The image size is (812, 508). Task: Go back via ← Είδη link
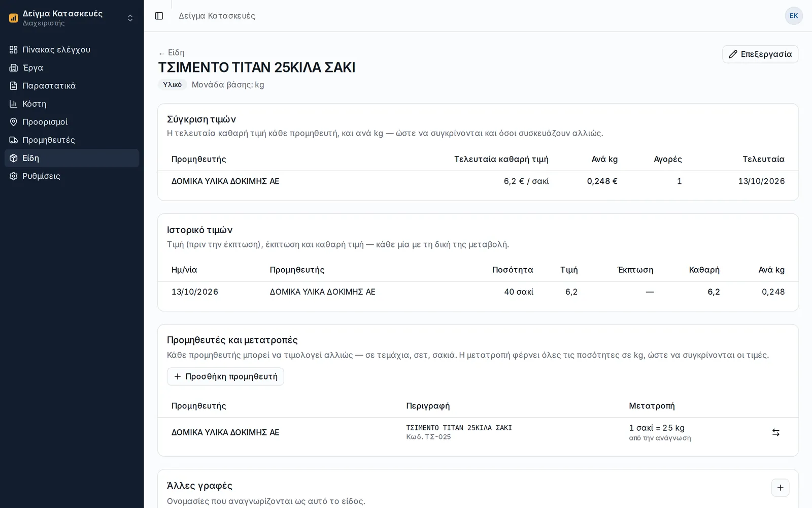[171, 53]
